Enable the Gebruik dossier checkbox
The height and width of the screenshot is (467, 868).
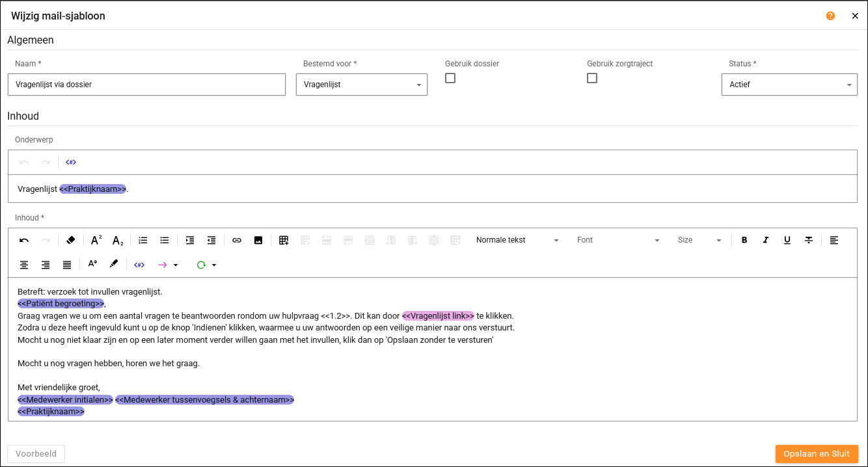[450, 78]
